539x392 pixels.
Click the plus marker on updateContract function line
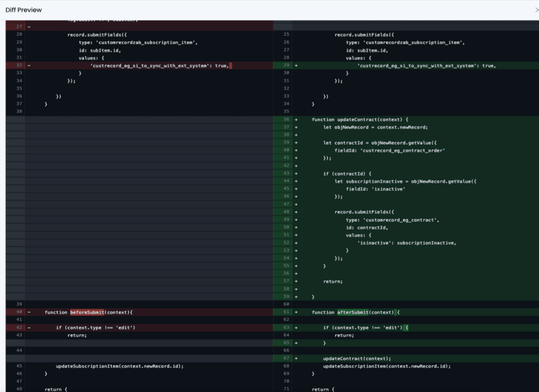coord(296,120)
